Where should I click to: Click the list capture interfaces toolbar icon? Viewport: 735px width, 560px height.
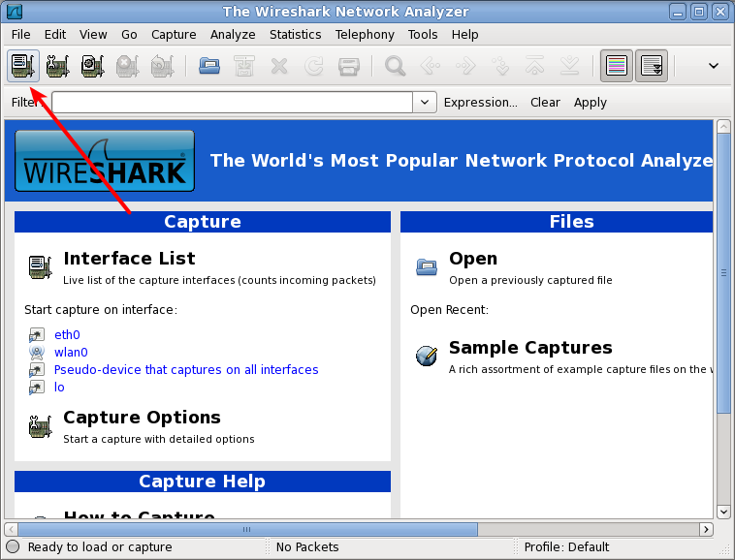(x=23, y=66)
